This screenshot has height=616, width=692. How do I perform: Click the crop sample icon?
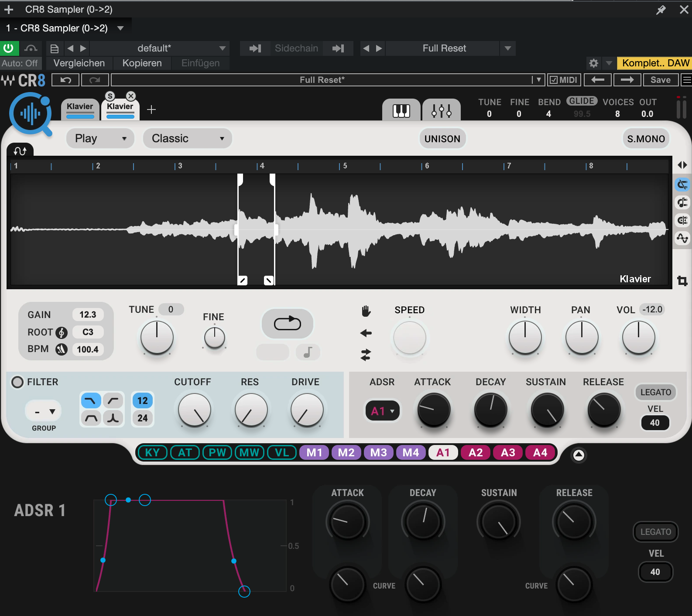tap(682, 281)
